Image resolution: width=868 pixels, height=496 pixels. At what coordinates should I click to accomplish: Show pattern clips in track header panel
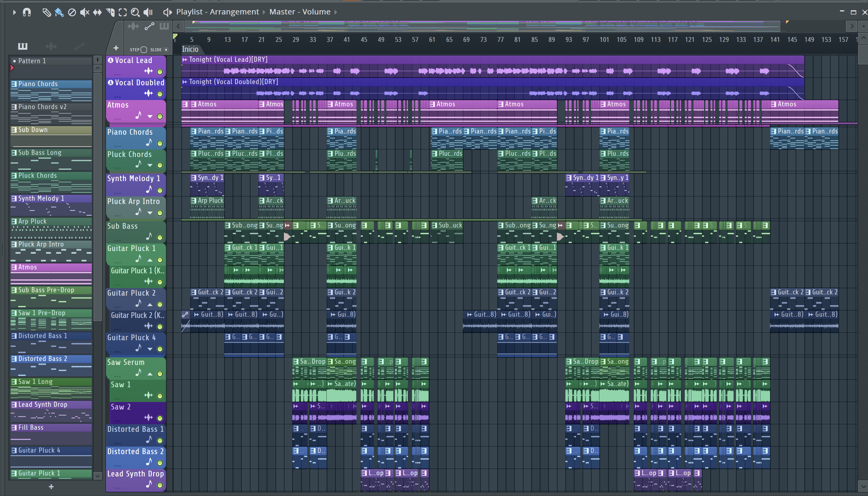click(x=164, y=26)
